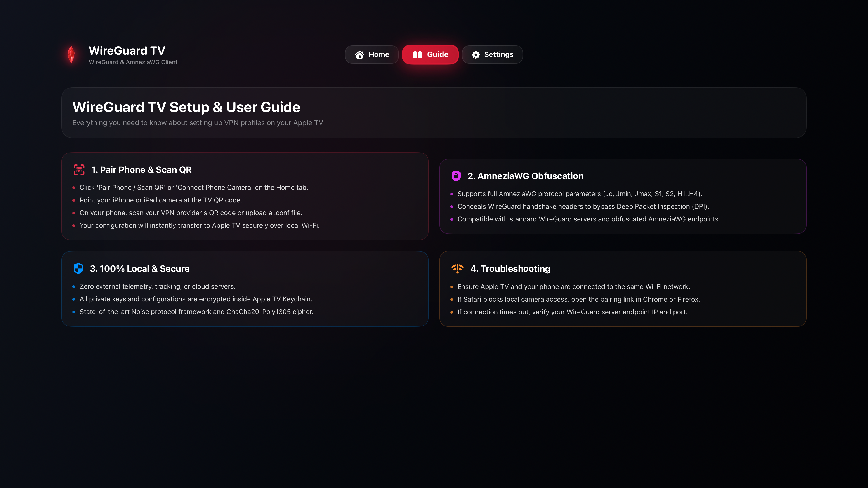
Task: Click the QR scan icon beside Pair Phone
Action: (x=79, y=170)
